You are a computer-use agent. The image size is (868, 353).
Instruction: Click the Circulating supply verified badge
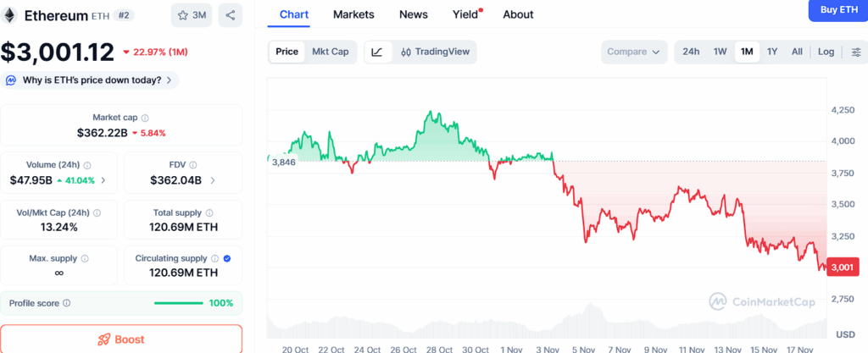[226, 258]
